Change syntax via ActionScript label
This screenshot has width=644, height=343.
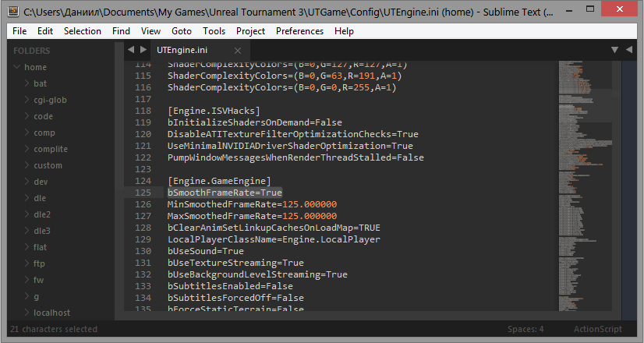(x=597, y=329)
